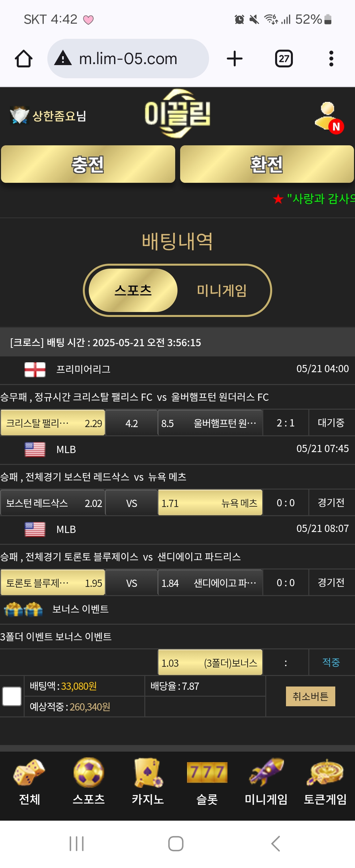Screen dimensions: 355x868
Task: Tap the m.lim-05.com address bar
Action: pos(128,59)
